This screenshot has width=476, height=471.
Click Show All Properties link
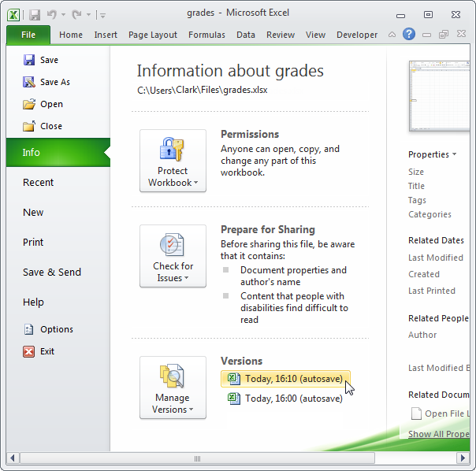pos(439,434)
